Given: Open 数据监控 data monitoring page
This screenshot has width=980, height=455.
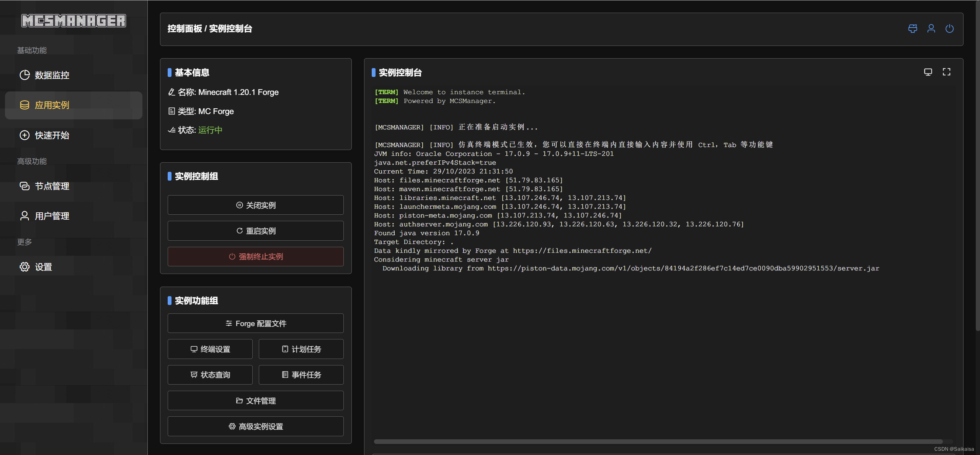Looking at the screenshot, I should (73, 75).
